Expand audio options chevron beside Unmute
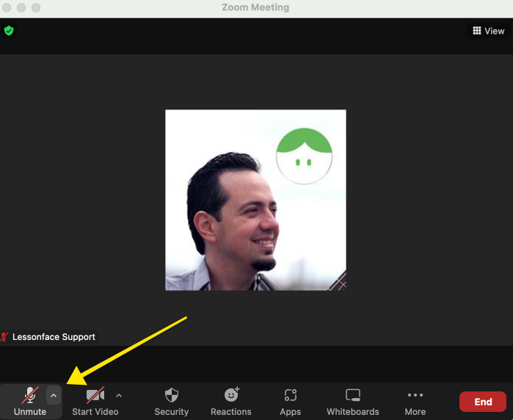This screenshot has width=513, height=420. (53, 395)
